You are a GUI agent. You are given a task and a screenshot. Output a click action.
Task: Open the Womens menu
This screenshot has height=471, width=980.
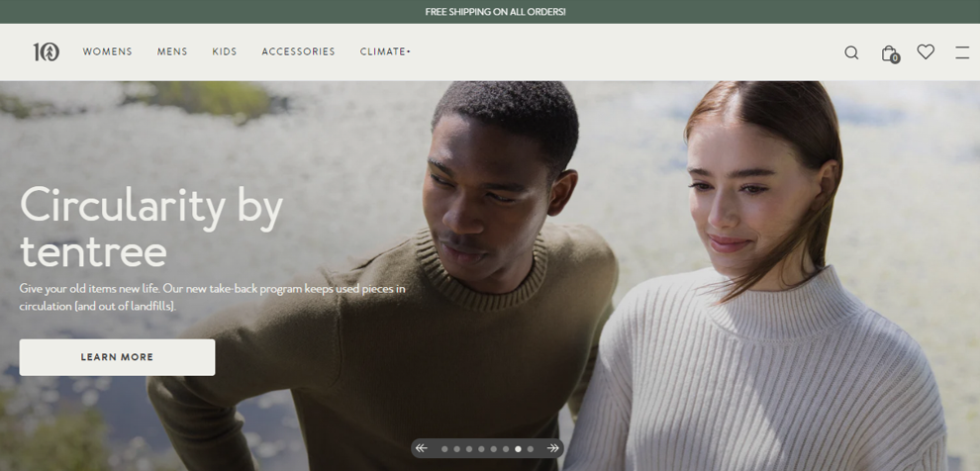108,51
